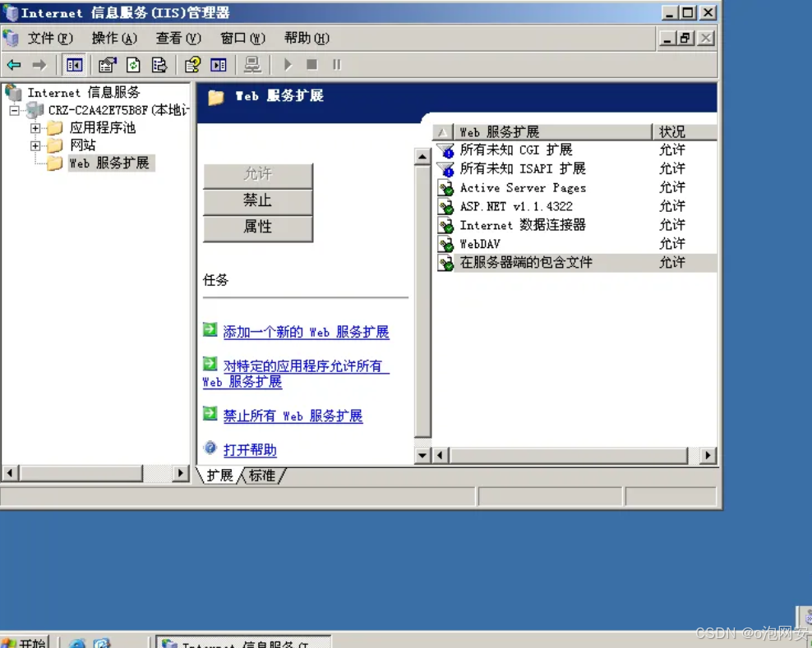Open the Properties toolbar icon
This screenshot has width=812, height=648.
pos(108,65)
